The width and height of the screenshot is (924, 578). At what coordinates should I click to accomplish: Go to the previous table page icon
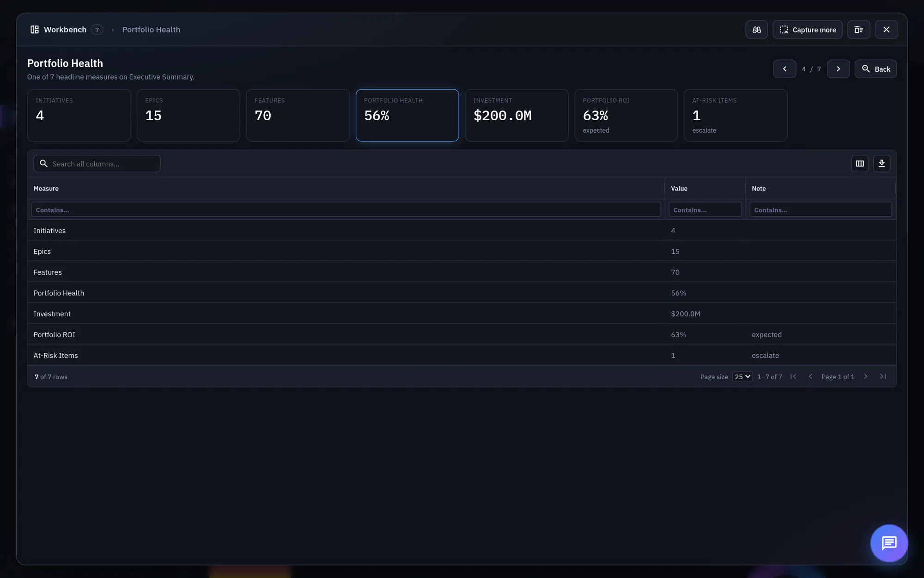coord(810,376)
